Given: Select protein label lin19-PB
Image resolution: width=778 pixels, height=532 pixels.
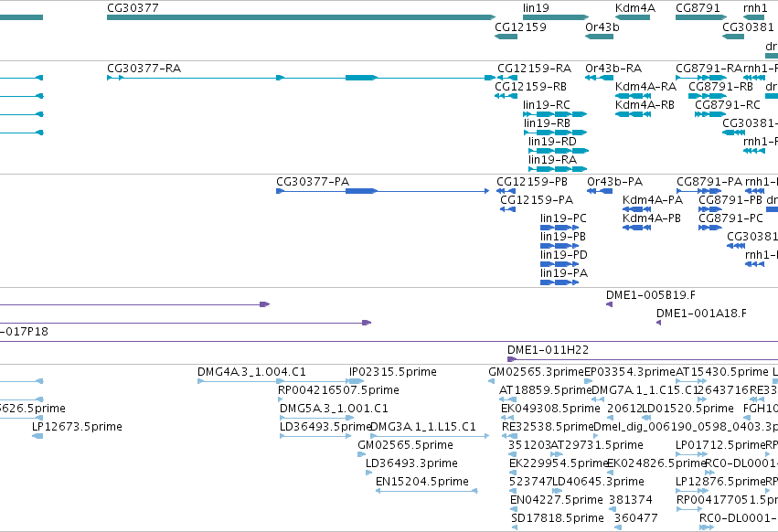Looking at the screenshot, I should [x=562, y=237].
